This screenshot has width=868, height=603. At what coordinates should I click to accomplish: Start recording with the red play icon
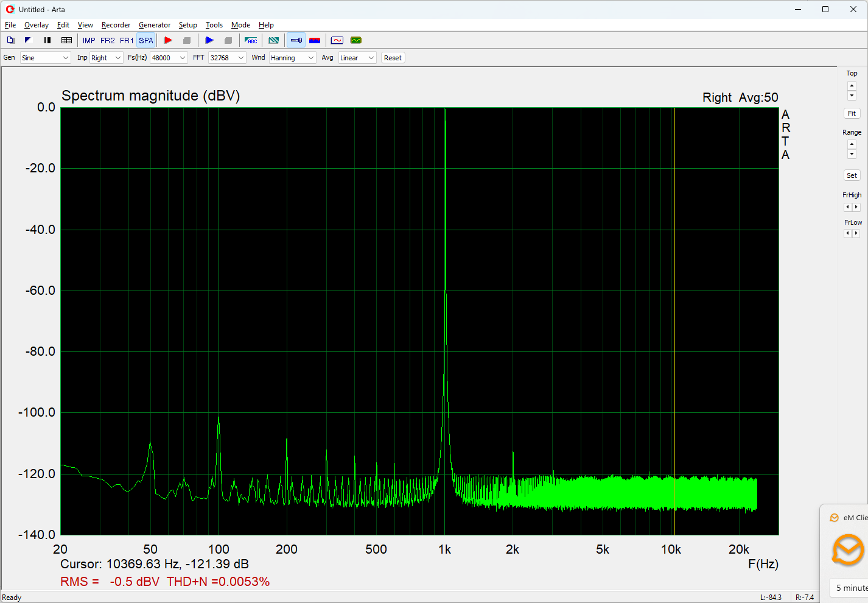coord(168,40)
